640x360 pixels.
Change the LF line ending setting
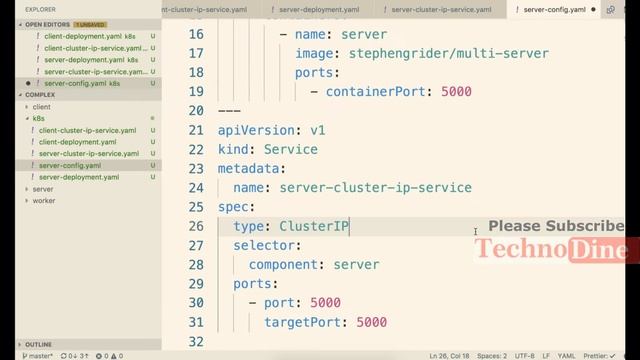(x=546, y=356)
